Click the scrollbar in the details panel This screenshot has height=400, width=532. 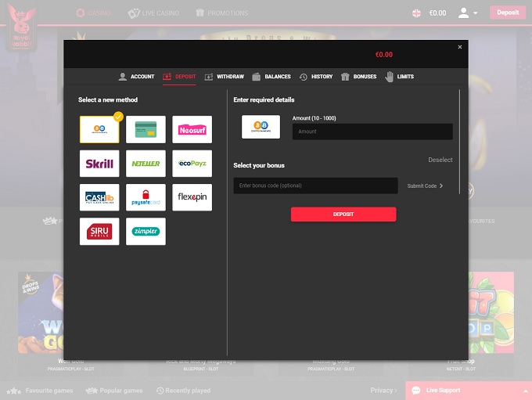pos(460,142)
